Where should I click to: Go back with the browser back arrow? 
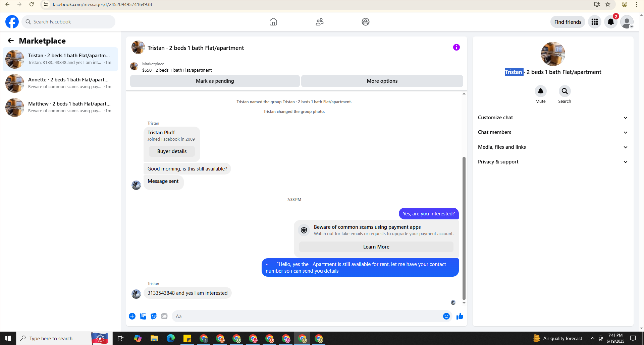[x=7, y=4]
